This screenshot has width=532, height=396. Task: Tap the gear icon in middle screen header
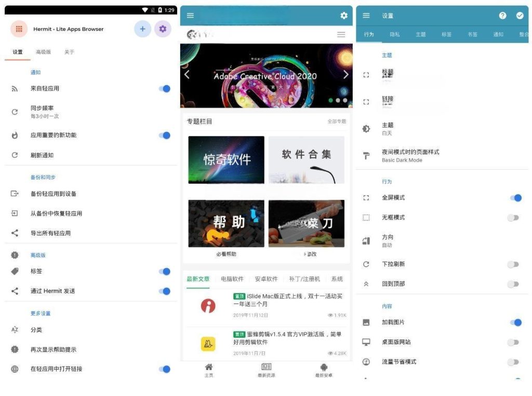tap(344, 15)
